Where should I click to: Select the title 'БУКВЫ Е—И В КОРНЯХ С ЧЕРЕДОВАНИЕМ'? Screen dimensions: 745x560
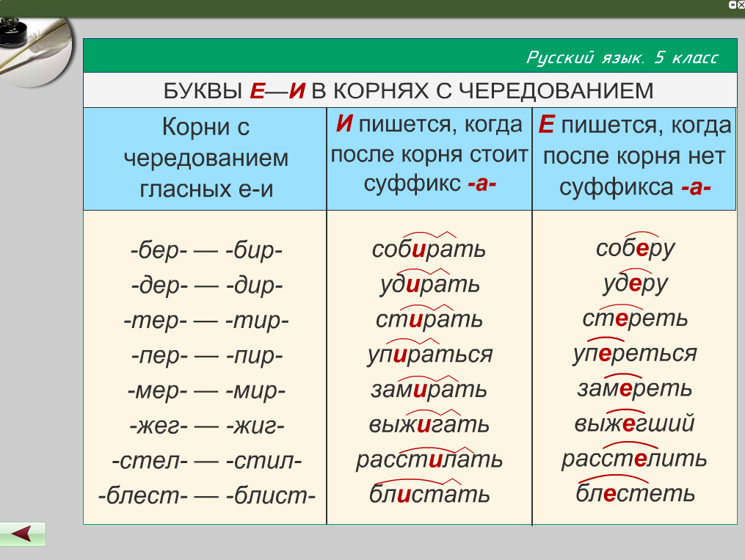(408, 90)
